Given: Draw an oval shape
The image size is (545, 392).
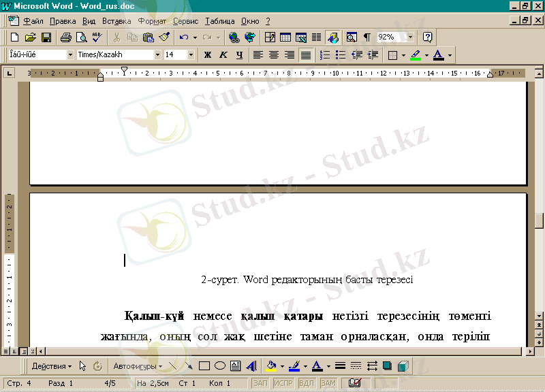Looking at the screenshot, I should pyautogui.click(x=220, y=366).
